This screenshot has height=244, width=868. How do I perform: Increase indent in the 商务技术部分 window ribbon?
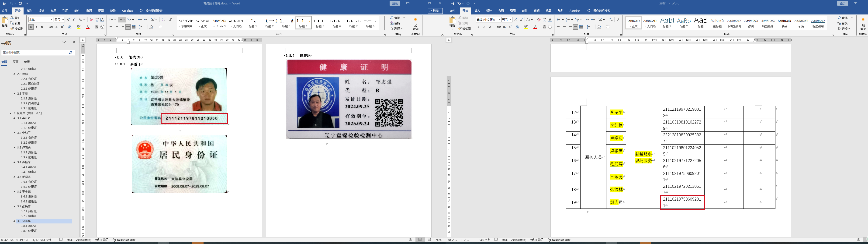click(x=145, y=20)
